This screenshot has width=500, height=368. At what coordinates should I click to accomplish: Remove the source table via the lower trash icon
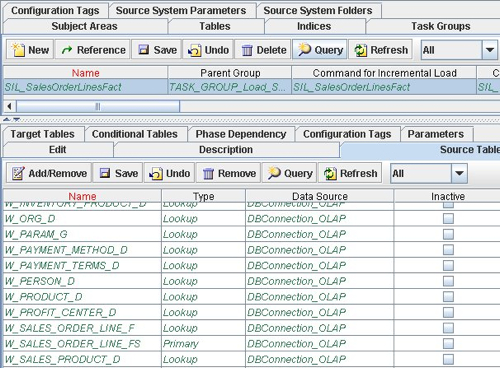click(208, 173)
